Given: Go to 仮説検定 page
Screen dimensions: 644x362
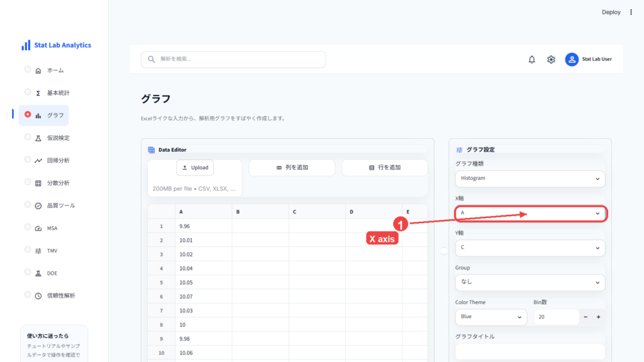Looking at the screenshot, I should (x=58, y=138).
